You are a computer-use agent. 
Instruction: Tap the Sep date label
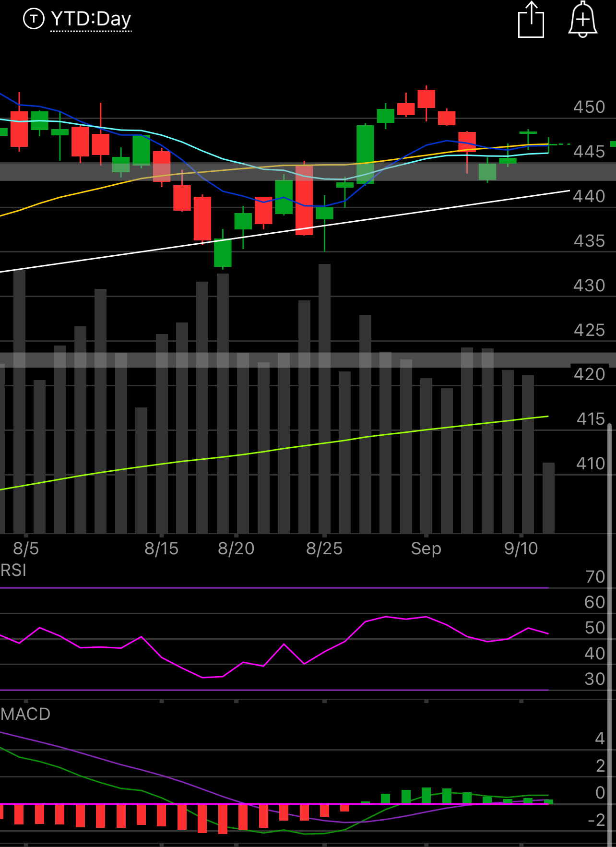click(x=426, y=549)
